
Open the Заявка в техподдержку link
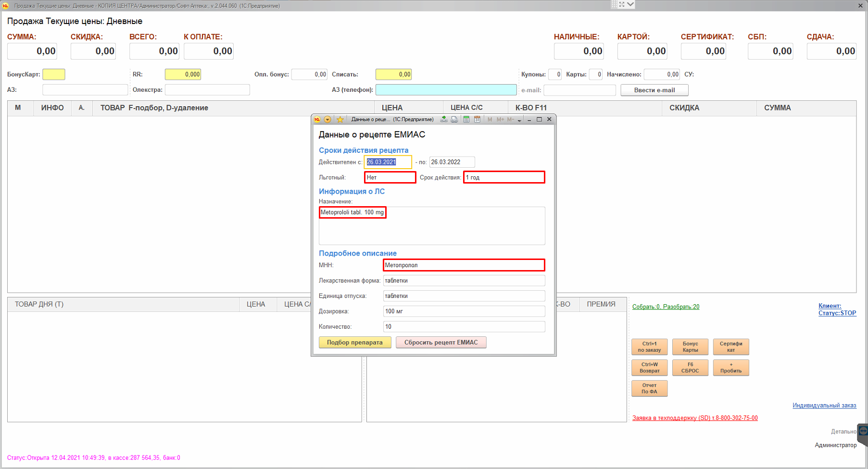pos(694,418)
